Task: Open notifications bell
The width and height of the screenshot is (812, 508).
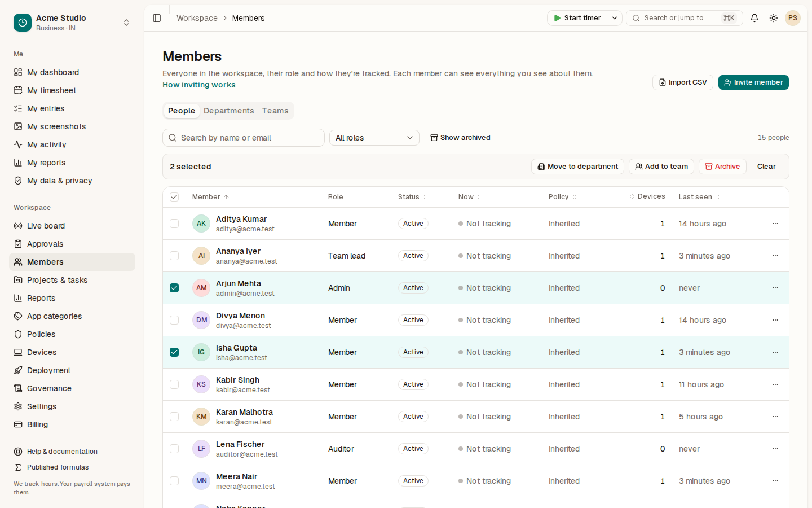Action: [x=754, y=18]
